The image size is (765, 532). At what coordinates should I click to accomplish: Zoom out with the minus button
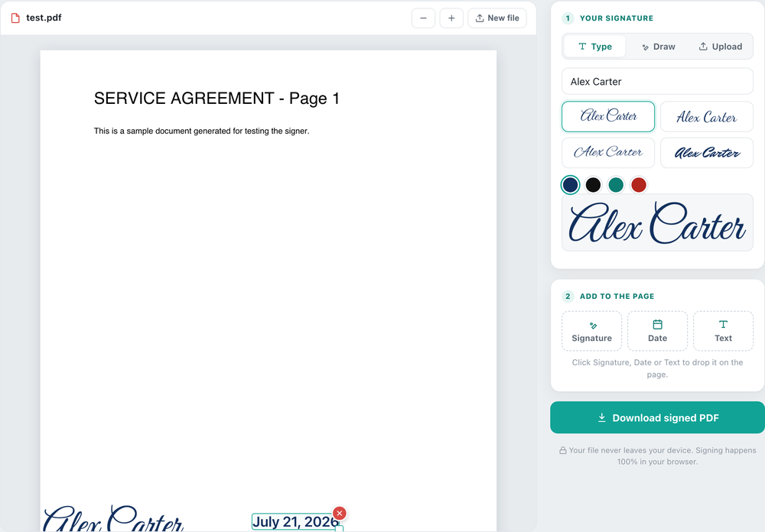423,18
